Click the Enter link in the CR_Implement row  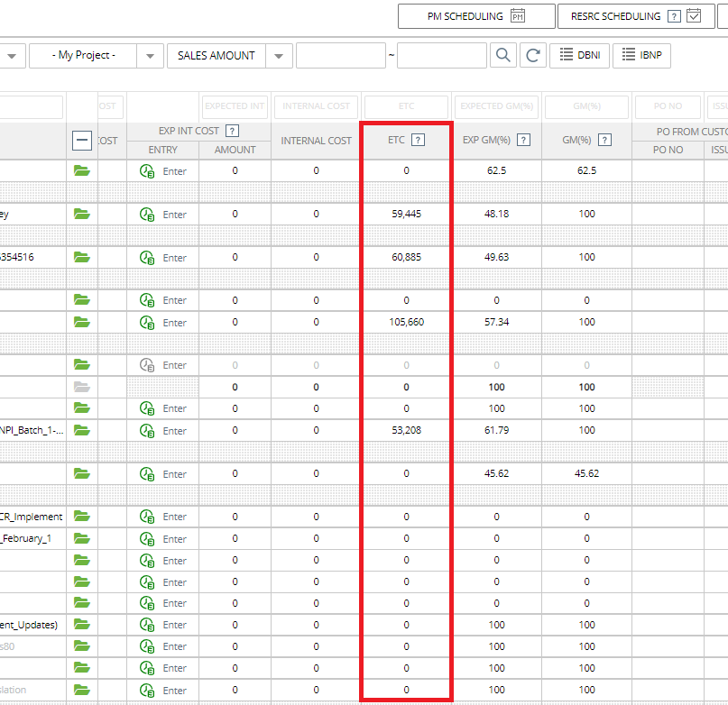[175, 517]
